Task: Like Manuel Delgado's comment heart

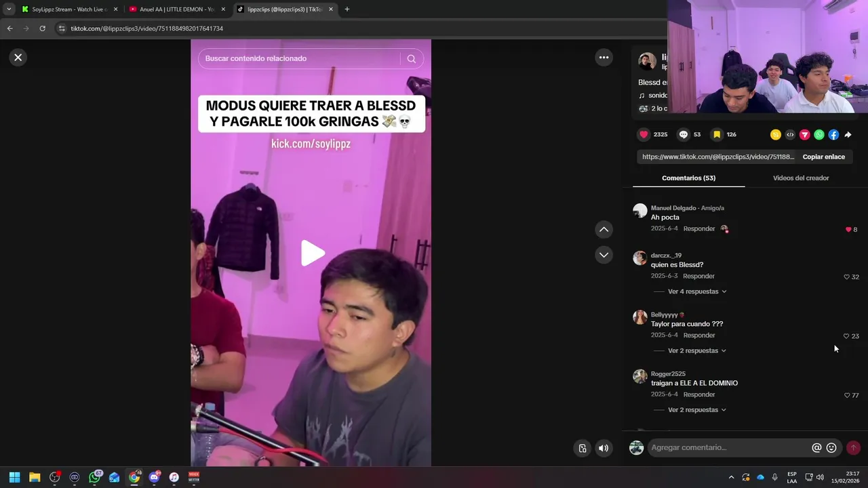Action: (848, 230)
